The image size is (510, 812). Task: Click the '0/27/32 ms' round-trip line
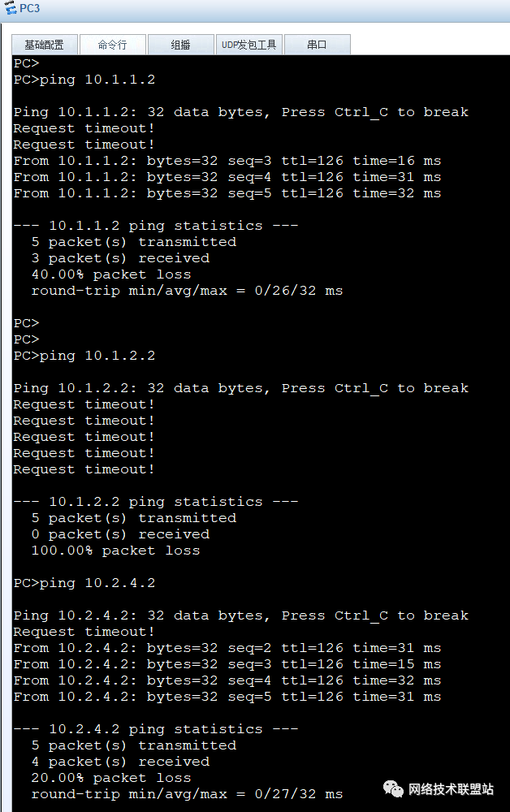187,794
